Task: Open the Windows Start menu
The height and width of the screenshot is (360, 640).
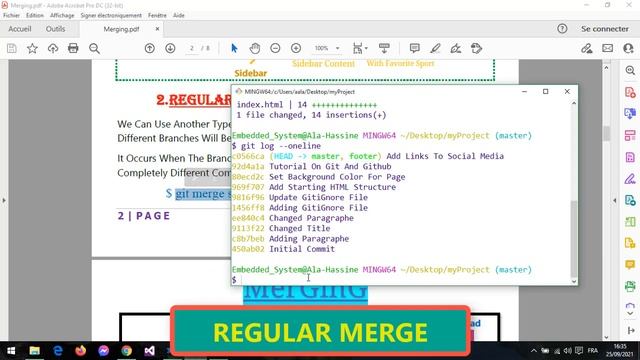Action: pos(11,351)
